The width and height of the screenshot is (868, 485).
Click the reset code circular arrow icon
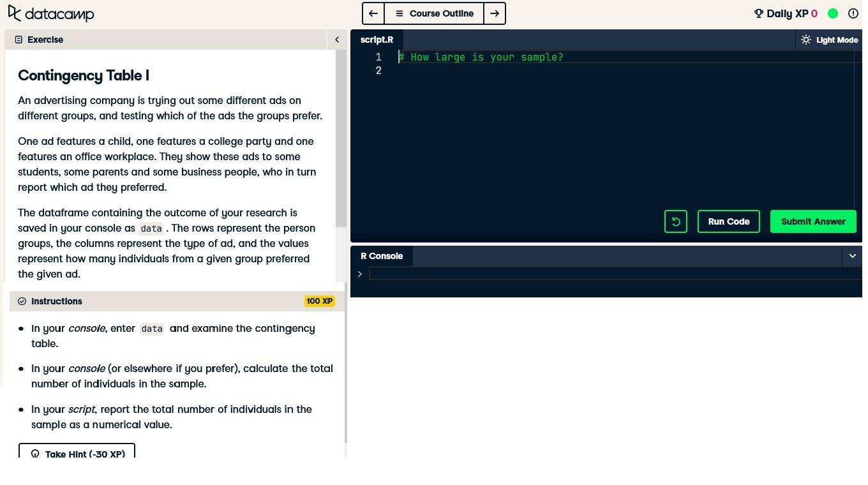(x=675, y=221)
